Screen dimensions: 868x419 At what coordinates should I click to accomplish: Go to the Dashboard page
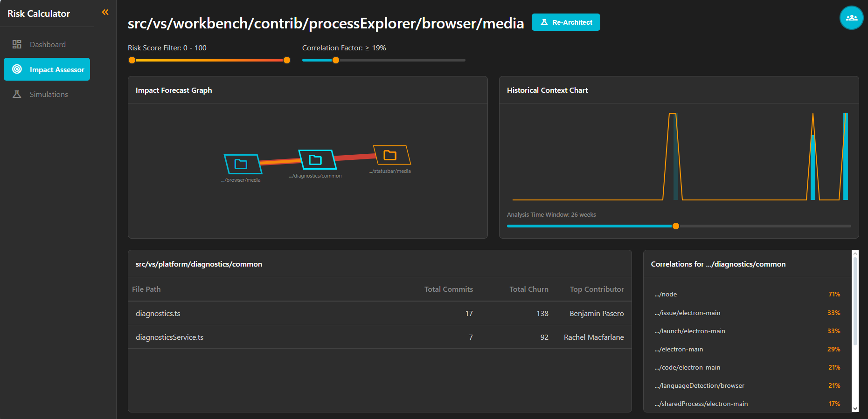pos(48,44)
